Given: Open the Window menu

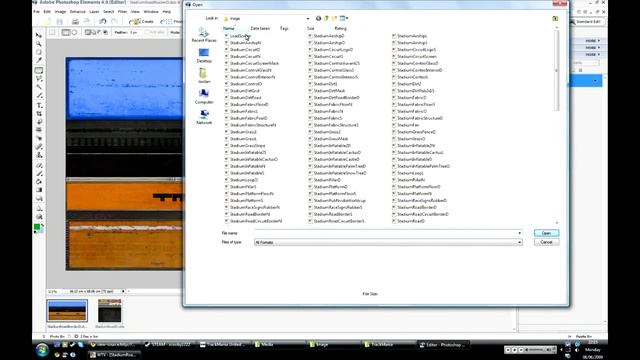Looking at the screenshot, I should (x=151, y=12).
